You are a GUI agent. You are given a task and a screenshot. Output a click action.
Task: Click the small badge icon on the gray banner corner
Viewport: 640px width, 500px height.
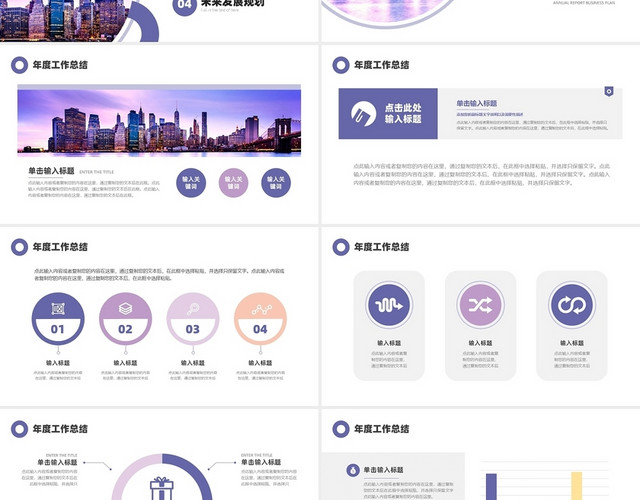(609, 91)
